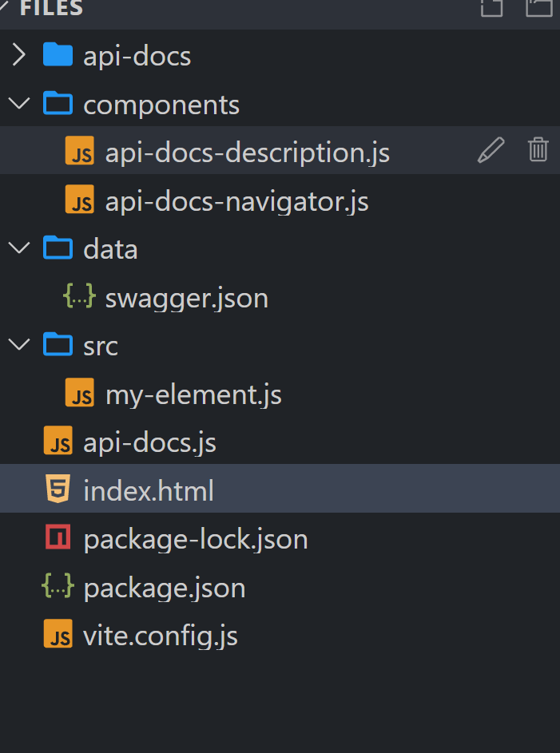Expand the api-docs folder chevron
Viewport: 560px width, 753px height.
pyautogui.click(x=18, y=55)
